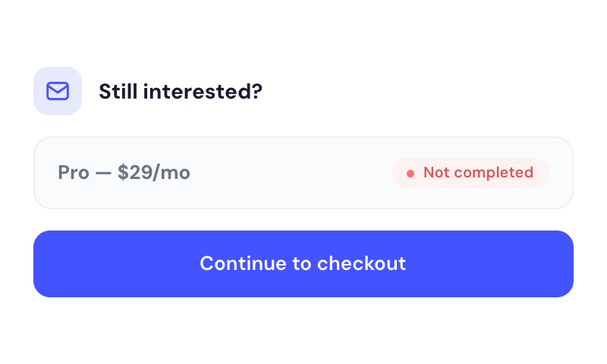
Task: Tap the lavender tile behind the envelope
Action: (58, 91)
